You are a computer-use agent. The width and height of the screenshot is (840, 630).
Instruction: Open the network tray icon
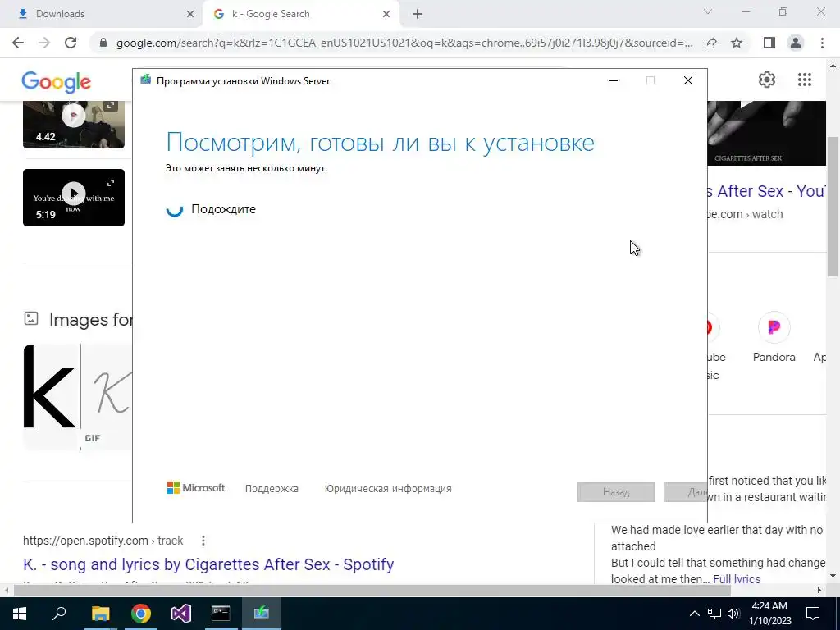point(714,614)
